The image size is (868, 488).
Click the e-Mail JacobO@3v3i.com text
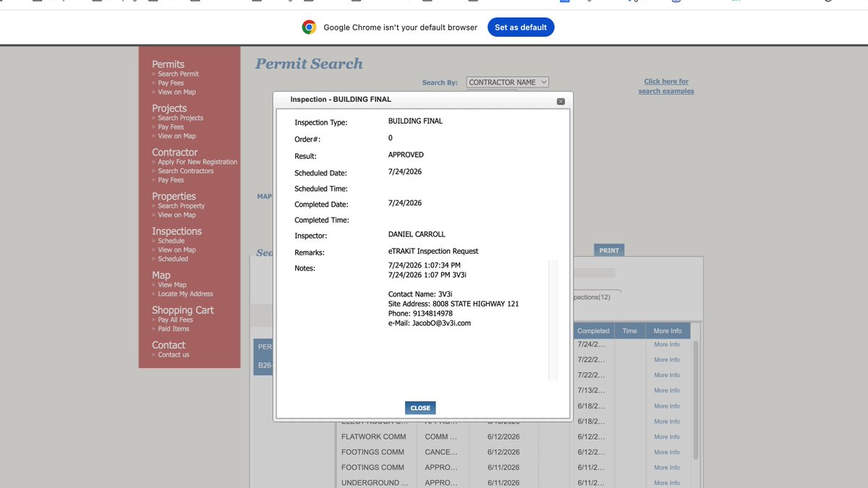click(x=430, y=323)
